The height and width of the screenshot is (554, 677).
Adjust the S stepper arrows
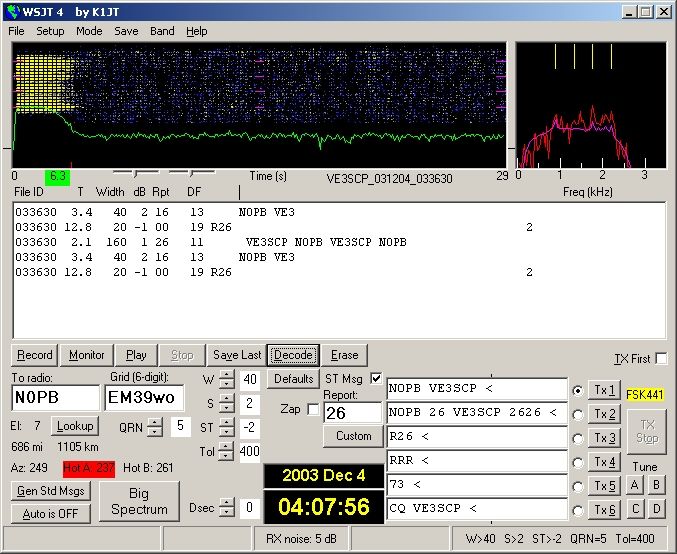click(x=227, y=403)
